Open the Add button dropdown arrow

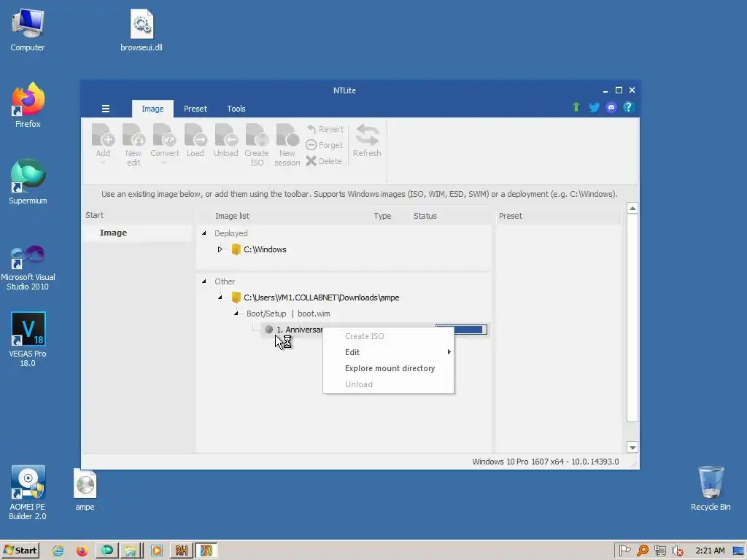pyautogui.click(x=103, y=163)
